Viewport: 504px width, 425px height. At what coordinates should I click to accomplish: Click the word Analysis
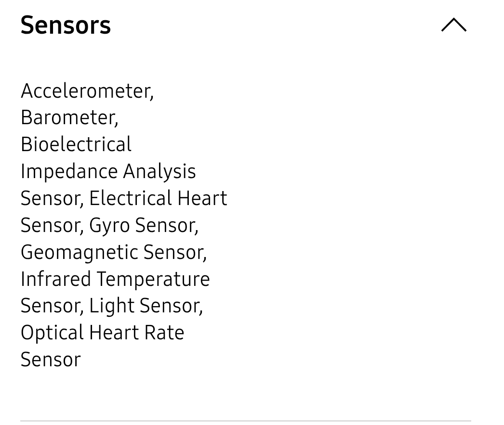tap(159, 172)
